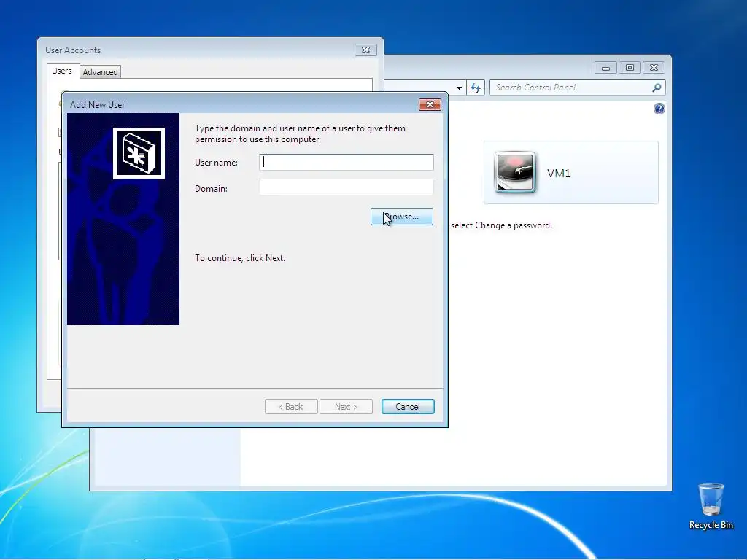Screen dimensions: 747x560
Task: Close the Add New User dialog
Action: pyautogui.click(x=430, y=105)
